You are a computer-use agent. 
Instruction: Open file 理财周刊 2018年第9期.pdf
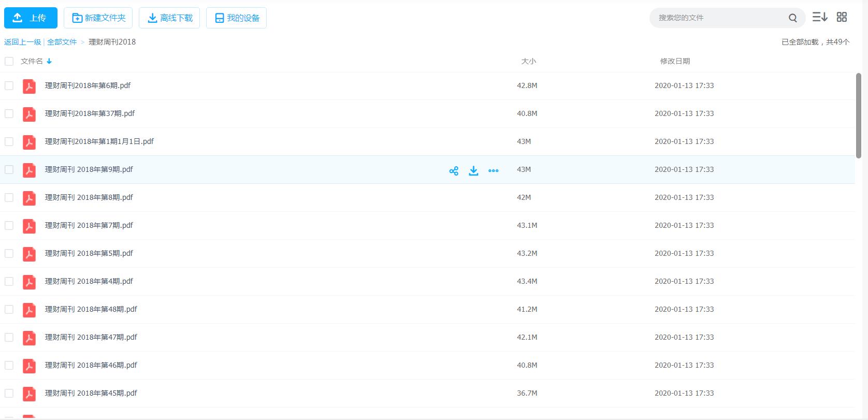[x=89, y=169]
